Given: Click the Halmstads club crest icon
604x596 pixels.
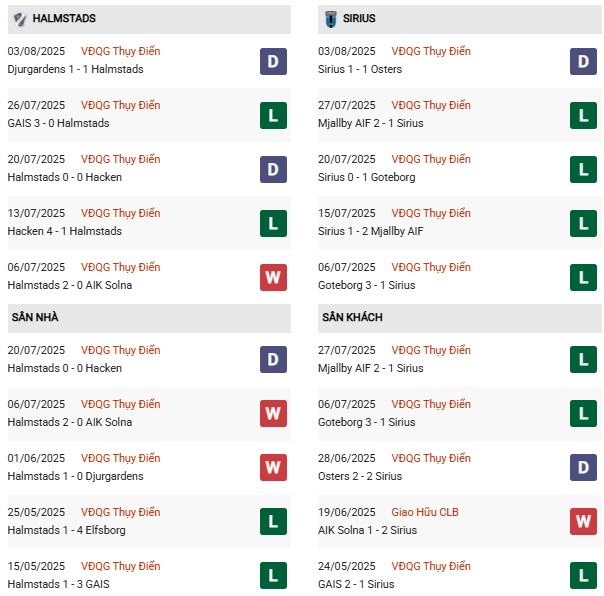Looking at the screenshot, I should 17,19.
